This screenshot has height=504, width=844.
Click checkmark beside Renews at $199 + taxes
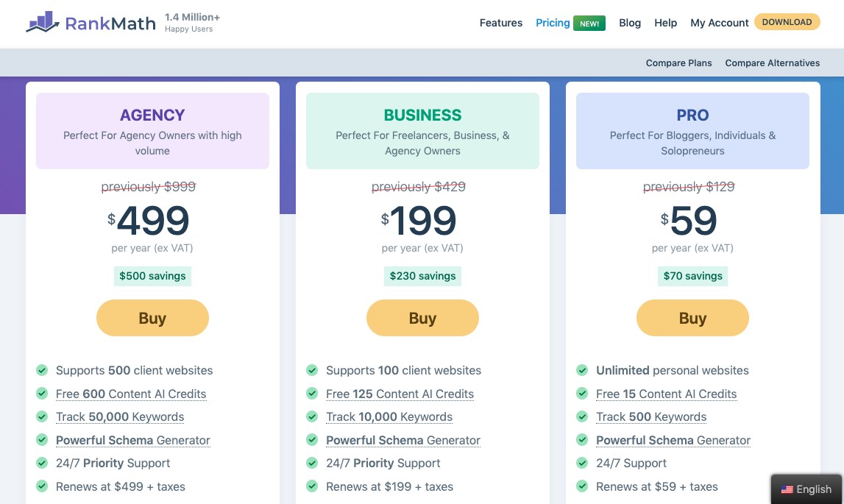click(312, 486)
